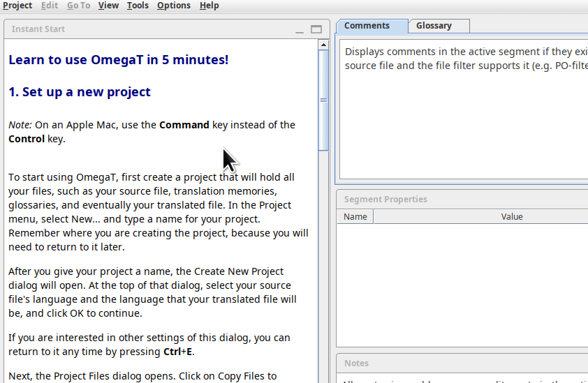Screen dimensions: 588x383
Task: Click the Instant Start vertical scrollbar thumb
Action: 323,100
